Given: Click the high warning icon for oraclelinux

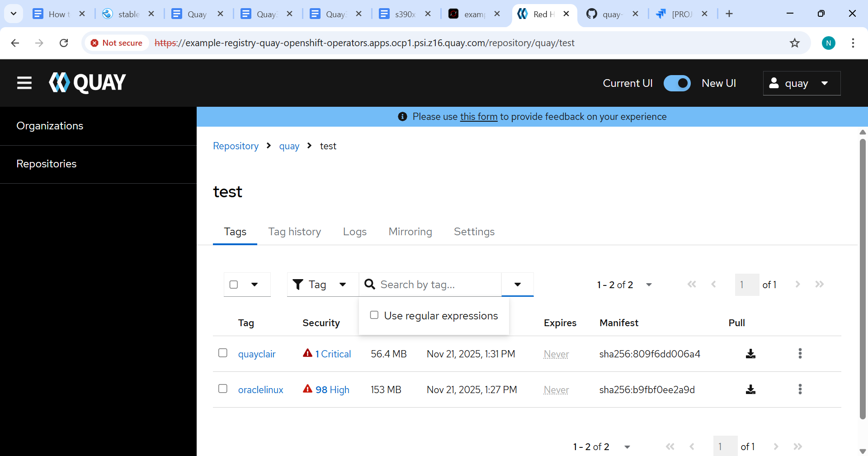Looking at the screenshot, I should click(307, 389).
